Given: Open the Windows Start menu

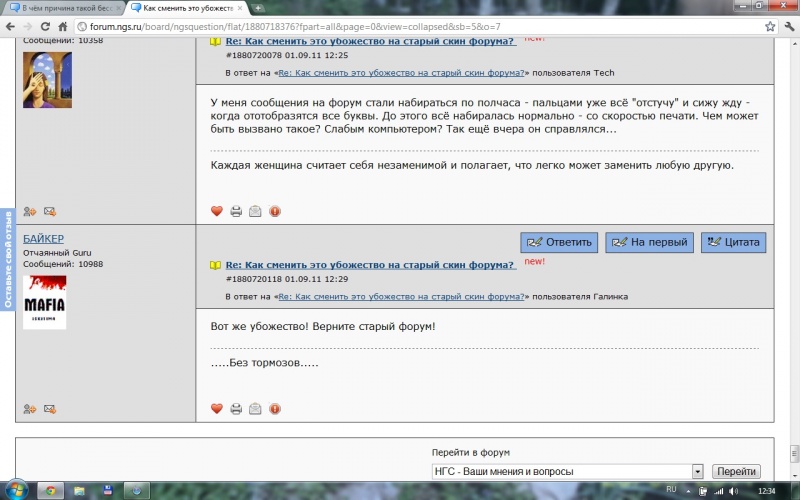Looking at the screenshot, I should 14,491.
